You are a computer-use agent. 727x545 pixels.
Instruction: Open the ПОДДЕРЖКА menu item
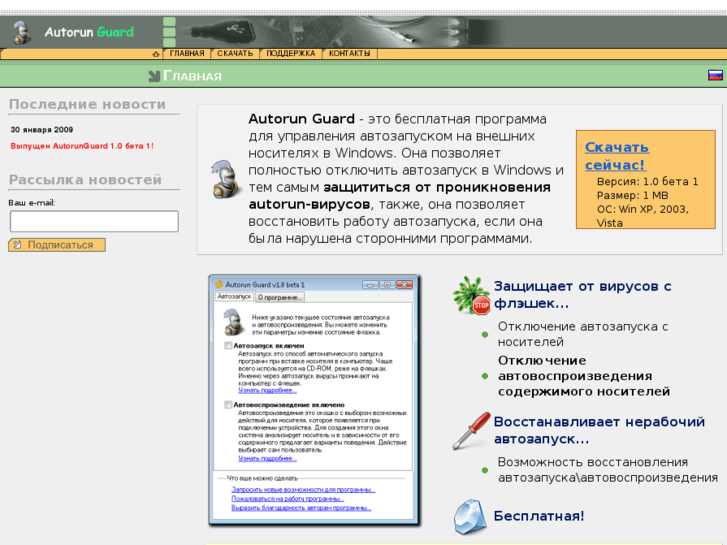(x=291, y=53)
